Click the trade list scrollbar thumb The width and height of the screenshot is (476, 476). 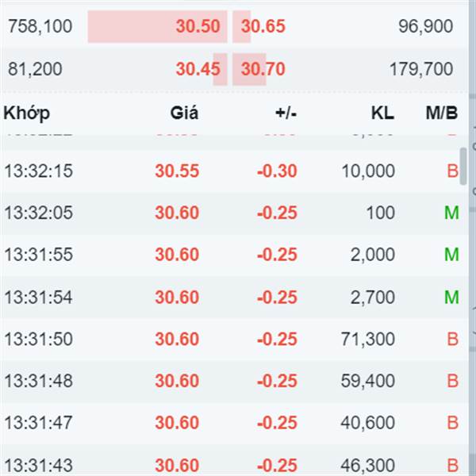pyautogui.click(x=463, y=166)
